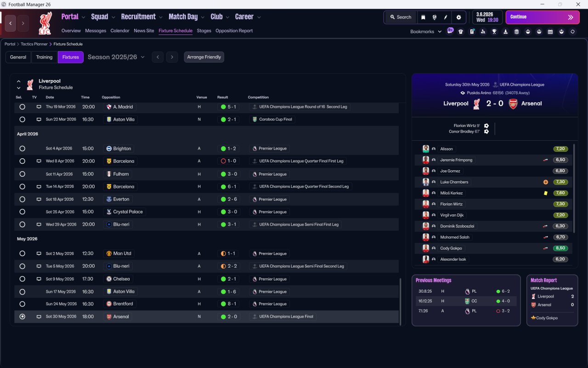Expand the Career menu chevron
Viewport: 588px width, 368px height.
259,17
